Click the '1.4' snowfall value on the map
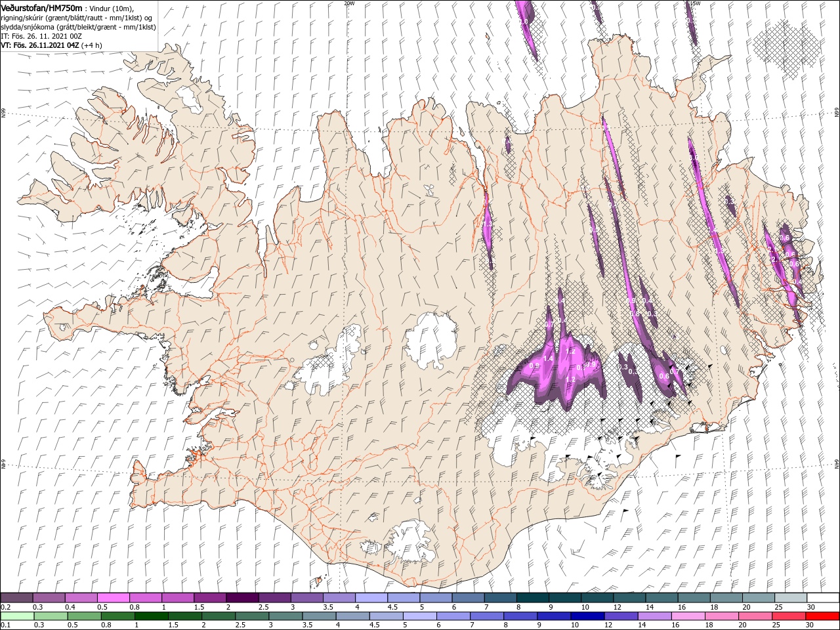Image resolution: width=840 pixels, height=630 pixels. click(x=548, y=360)
